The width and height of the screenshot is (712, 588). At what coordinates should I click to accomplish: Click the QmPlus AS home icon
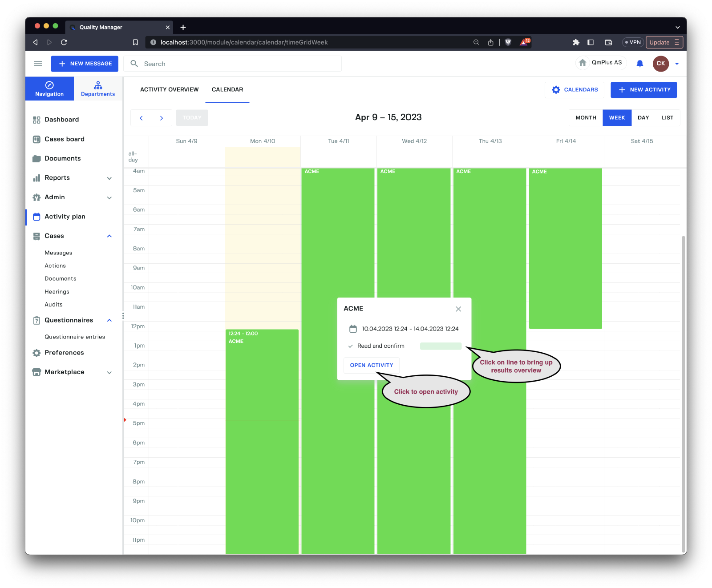[583, 63]
